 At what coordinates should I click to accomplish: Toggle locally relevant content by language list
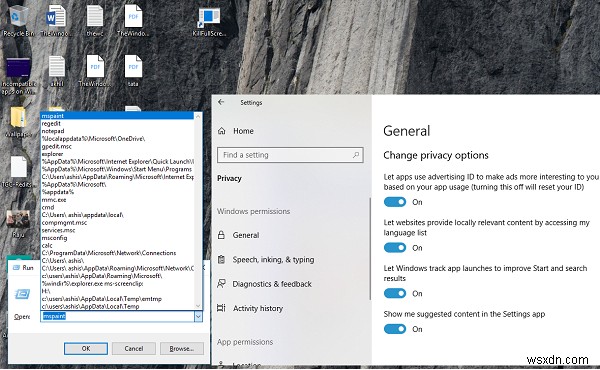[395, 248]
